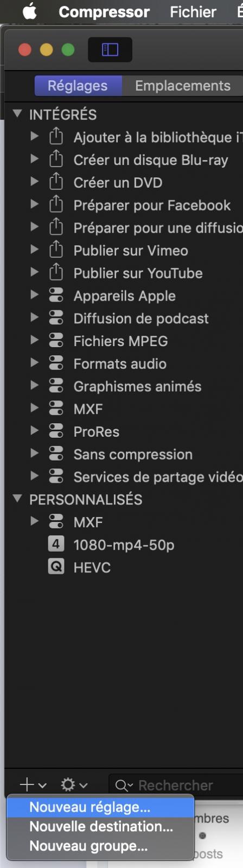The image size is (243, 868).
Task: Choose Nouvelle destination… menu entry
Action: coord(100,827)
